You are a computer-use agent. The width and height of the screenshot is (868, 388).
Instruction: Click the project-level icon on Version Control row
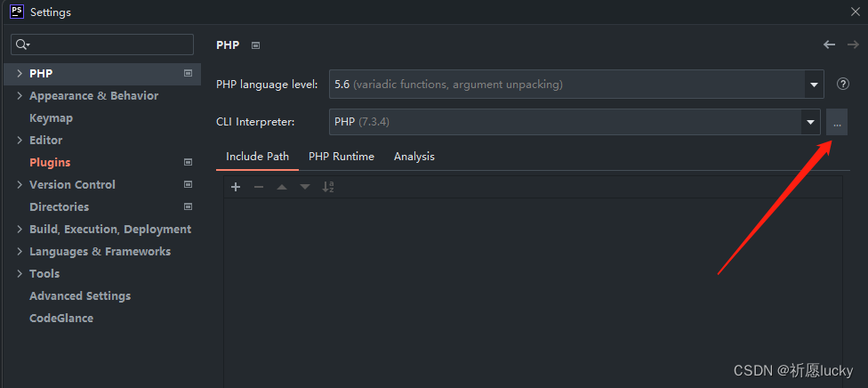click(x=189, y=184)
